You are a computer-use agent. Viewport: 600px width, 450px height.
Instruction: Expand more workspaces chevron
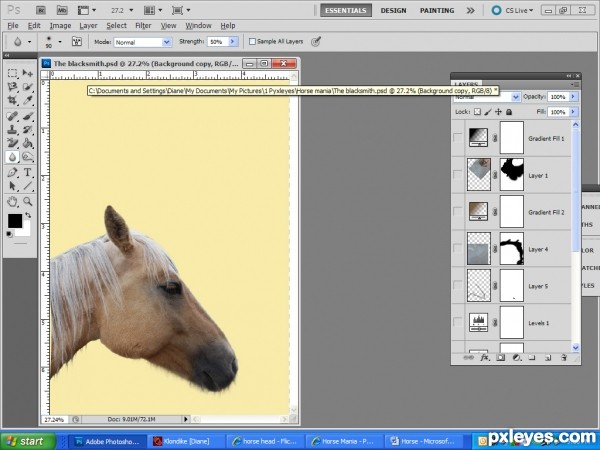click(x=470, y=10)
